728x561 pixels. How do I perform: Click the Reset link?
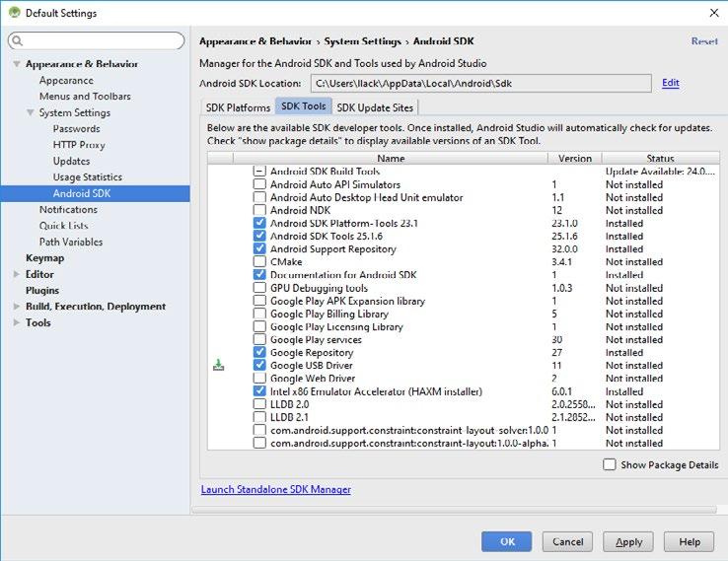[x=704, y=41]
